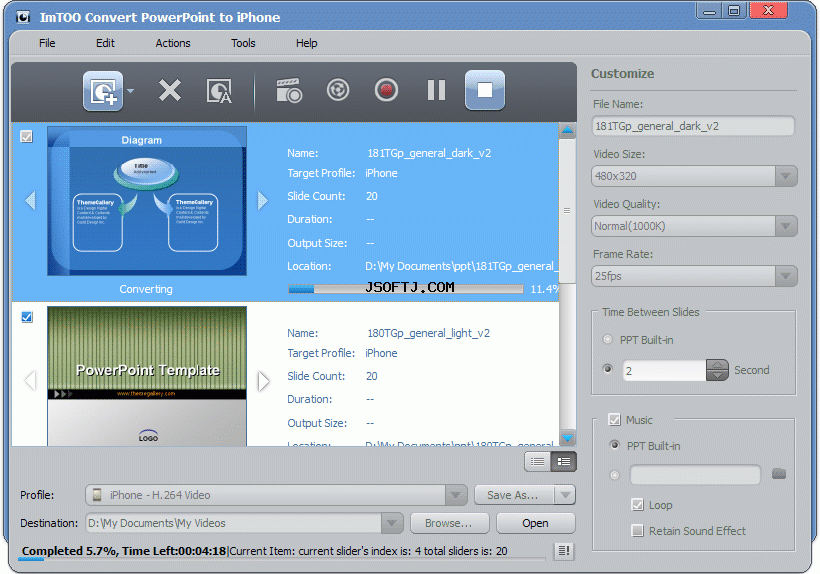Close the ImTOO window
Viewport: 820px width, 574px height.
[x=768, y=10]
